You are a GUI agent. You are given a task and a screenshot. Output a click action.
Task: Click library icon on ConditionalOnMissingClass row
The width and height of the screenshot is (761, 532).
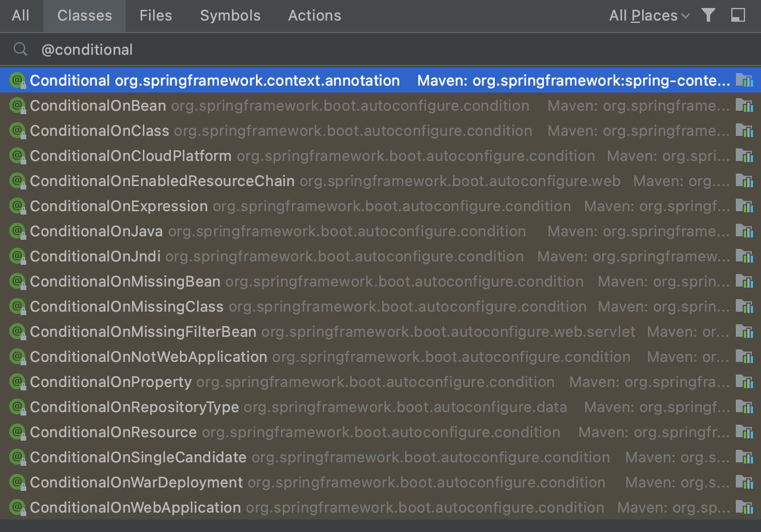[744, 307]
